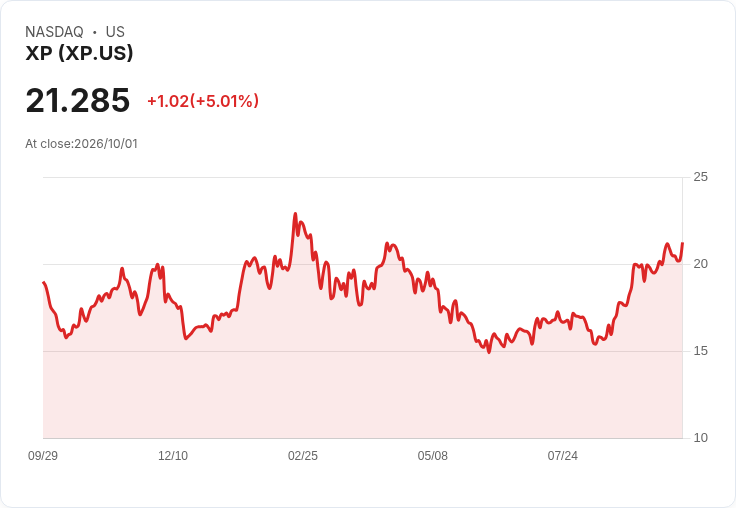This screenshot has height=508, width=736.
Task: Click the highest peak of the price line
Action: [295, 214]
